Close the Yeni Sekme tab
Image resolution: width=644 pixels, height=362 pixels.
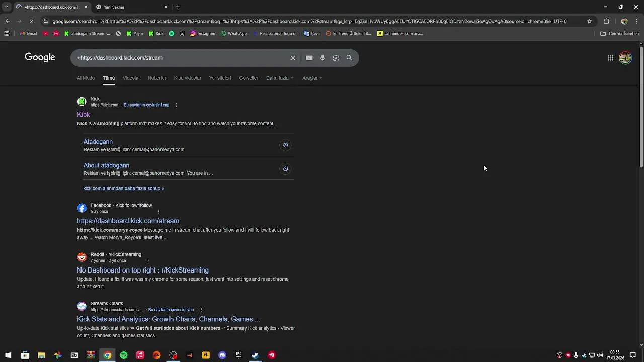coord(166,7)
